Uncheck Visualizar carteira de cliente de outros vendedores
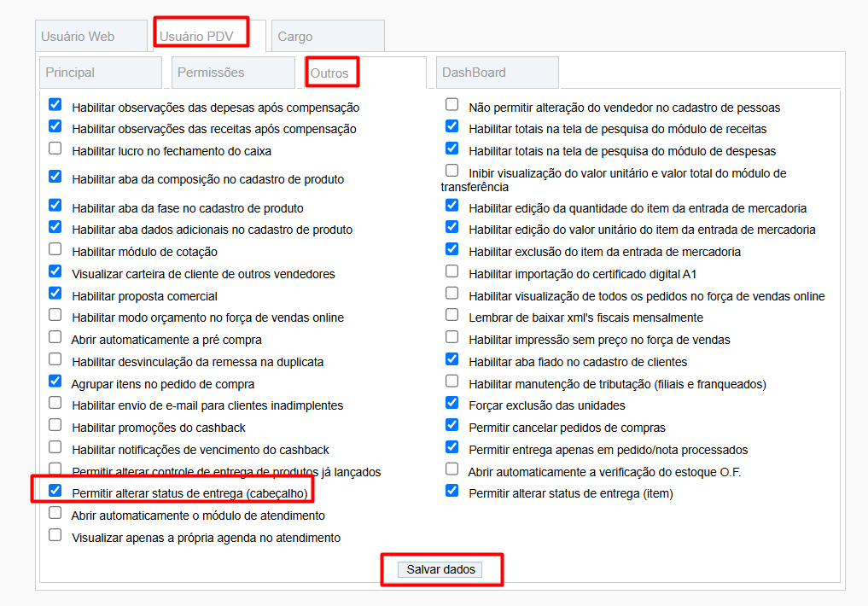 pyautogui.click(x=55, y=271)
